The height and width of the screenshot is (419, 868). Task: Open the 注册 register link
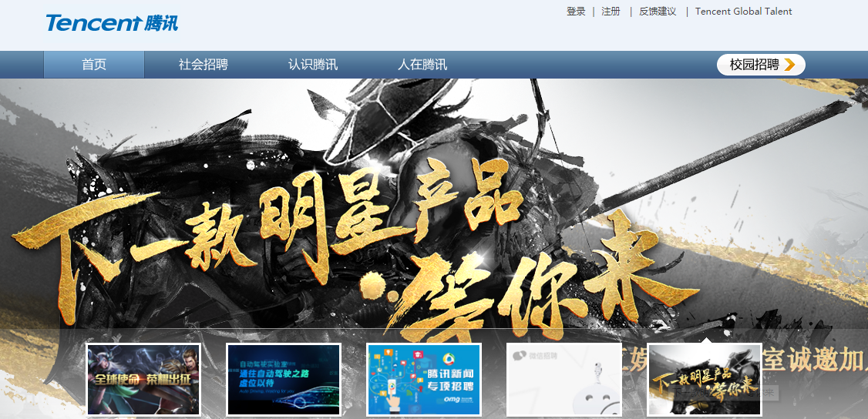click(611, 11)
